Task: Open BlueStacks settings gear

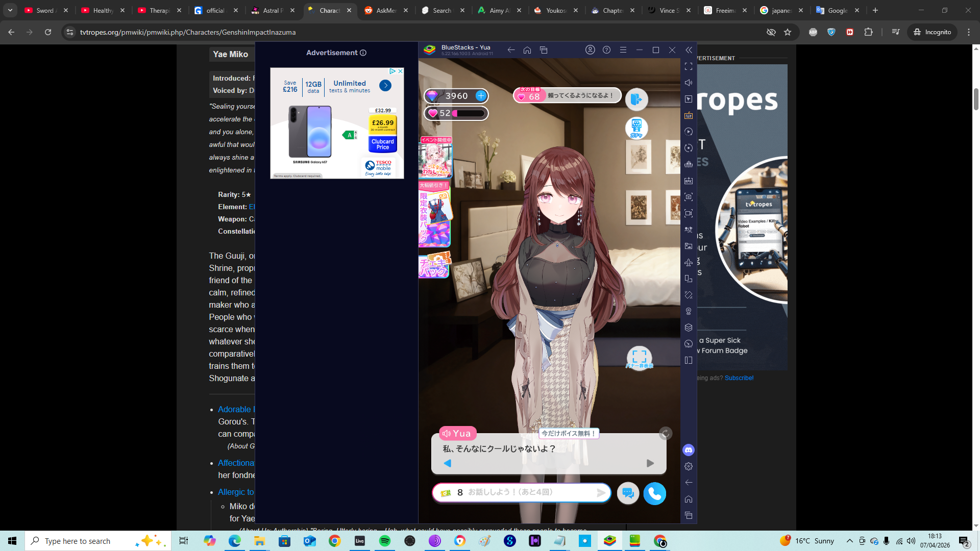Action: (x=689, y=466)
